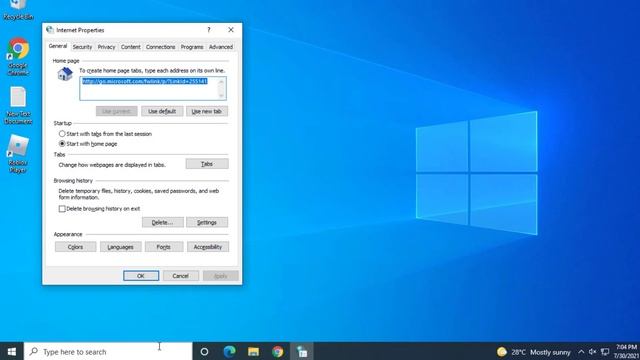Viewport: 640px width, 360px height.
Task: Switch to the Advanced tab
Action: point(221,47)
